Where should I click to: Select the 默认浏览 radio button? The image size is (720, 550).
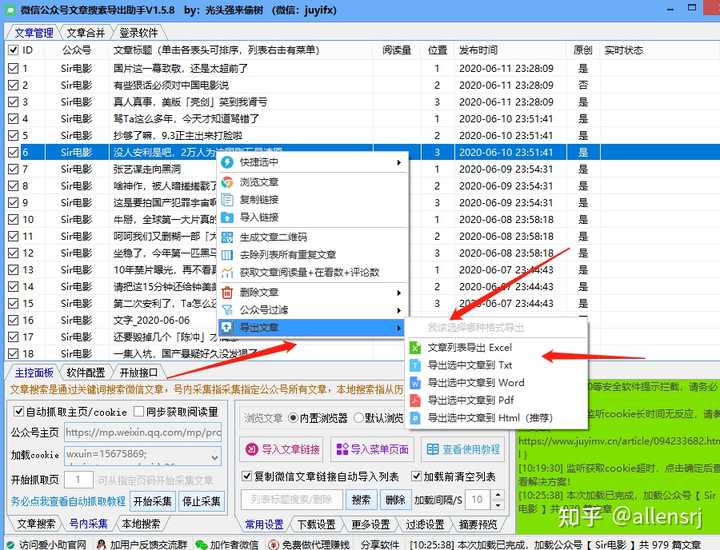point(359,418)
